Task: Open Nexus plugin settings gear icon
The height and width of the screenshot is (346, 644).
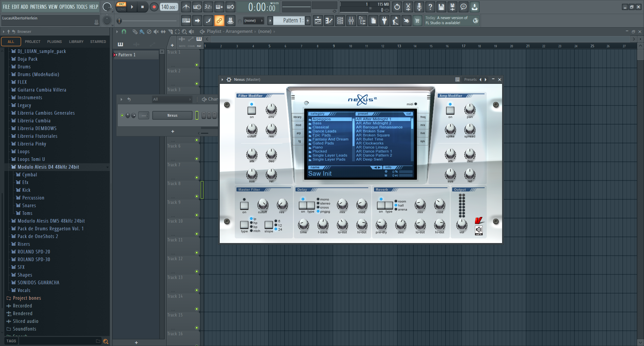Action: [x=229, y=79]
